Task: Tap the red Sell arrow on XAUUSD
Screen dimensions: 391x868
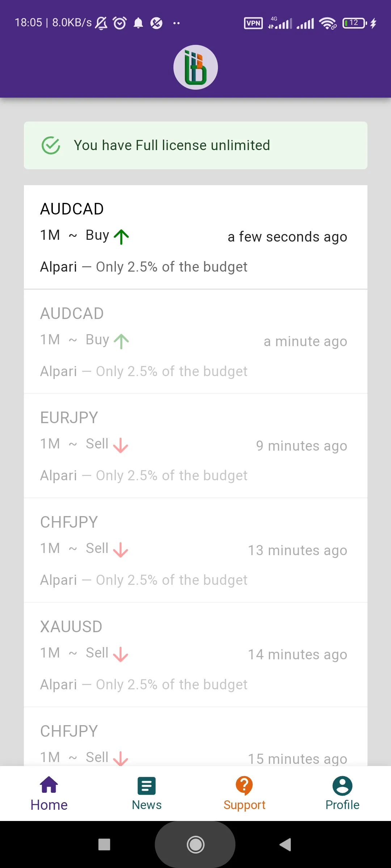Action: (x=121, y=654)
